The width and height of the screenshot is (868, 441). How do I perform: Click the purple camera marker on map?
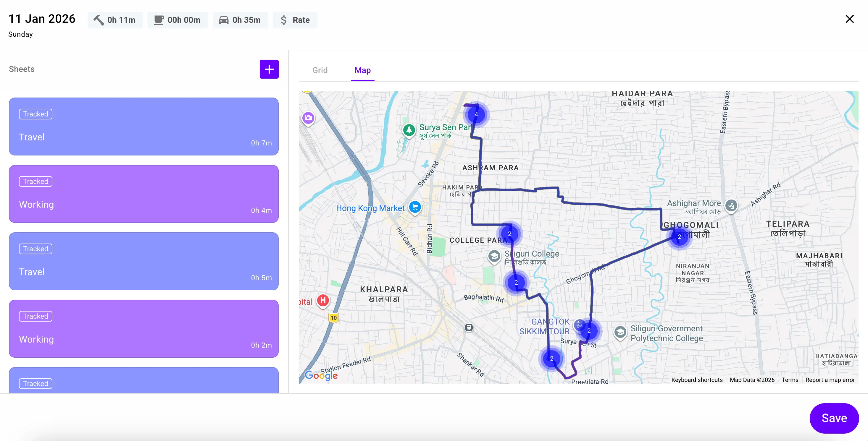tap(308, 118)
